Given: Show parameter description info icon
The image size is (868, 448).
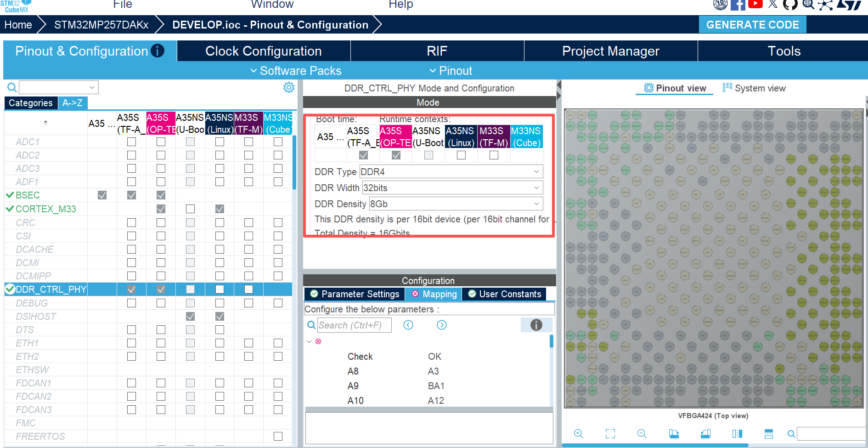Looking at the screenshot, I should [536, 325].
